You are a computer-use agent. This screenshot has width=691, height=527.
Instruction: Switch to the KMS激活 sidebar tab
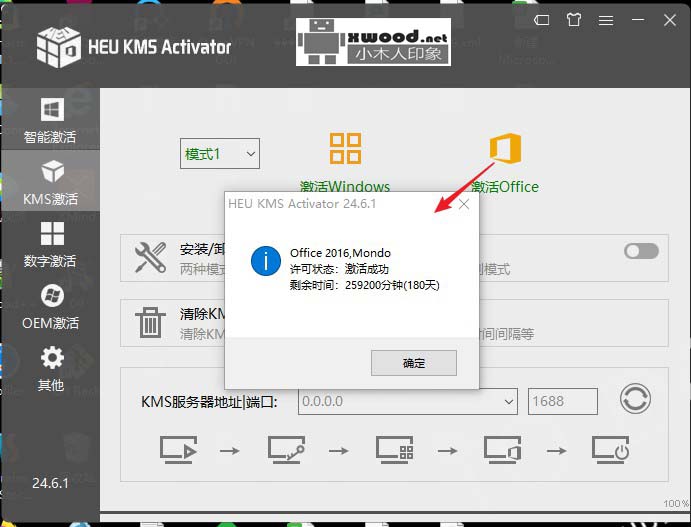point(50,182)
